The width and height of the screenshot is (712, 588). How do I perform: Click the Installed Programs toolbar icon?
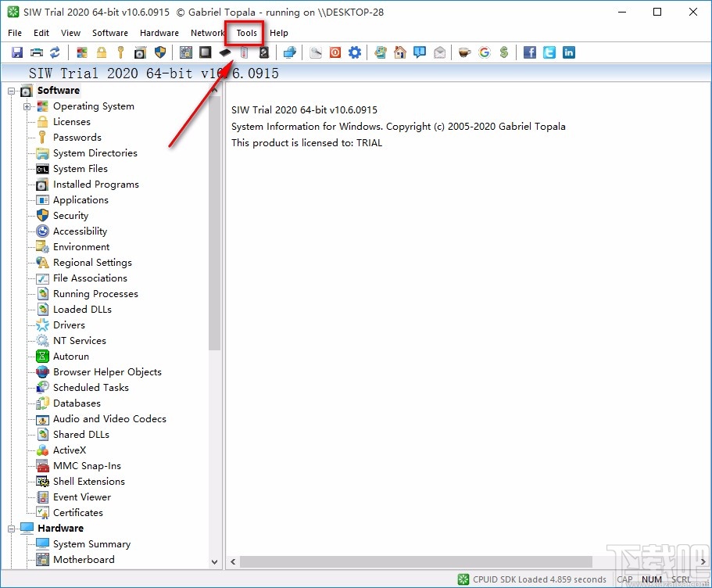click(x=140, y=52)
